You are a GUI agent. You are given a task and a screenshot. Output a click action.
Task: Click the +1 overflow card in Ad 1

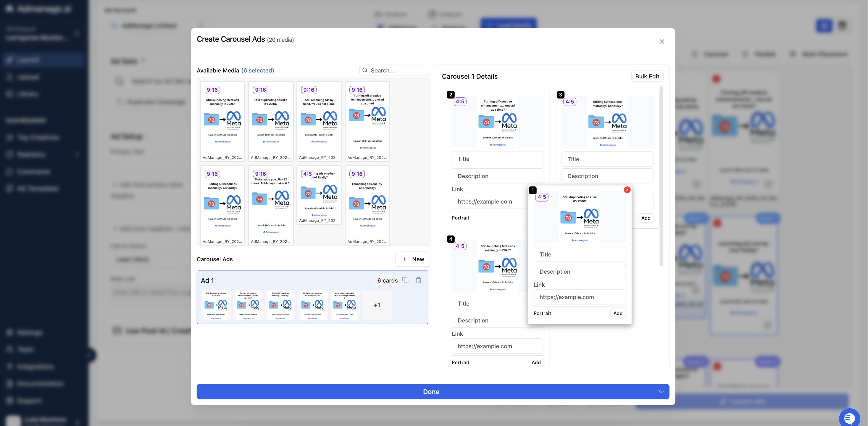click(377, 305)
